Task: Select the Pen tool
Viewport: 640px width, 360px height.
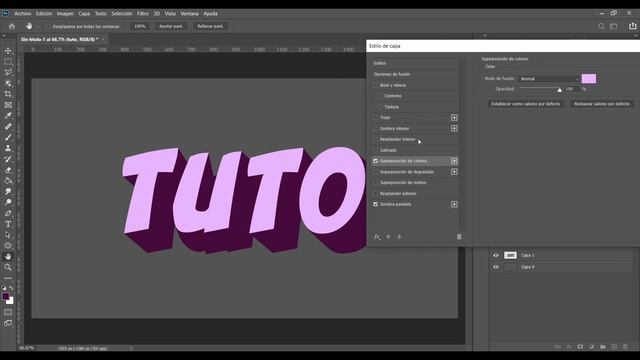Action: click(x=8, y=213)
